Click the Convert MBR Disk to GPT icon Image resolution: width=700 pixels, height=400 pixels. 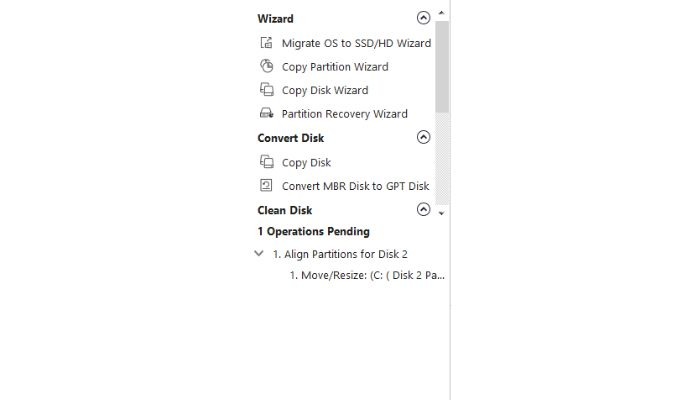[x=266, y=185]
